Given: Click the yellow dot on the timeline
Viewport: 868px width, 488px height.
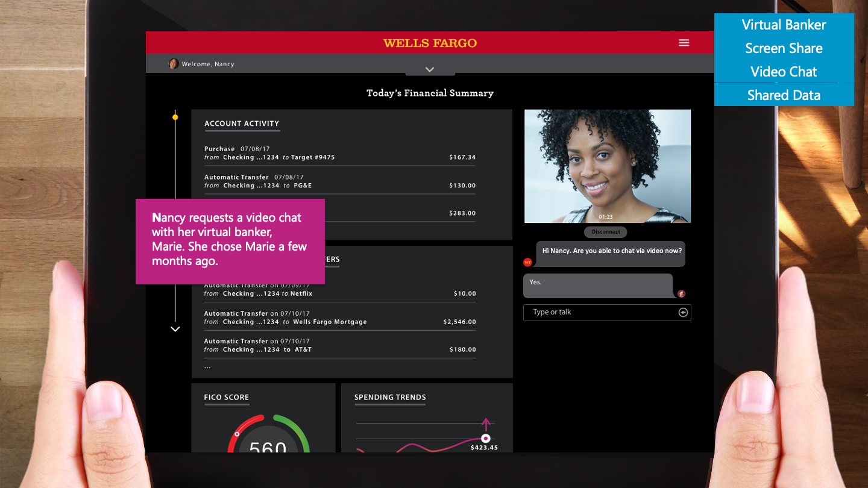Looking at the screenshot, I should (x=175, y=117).
